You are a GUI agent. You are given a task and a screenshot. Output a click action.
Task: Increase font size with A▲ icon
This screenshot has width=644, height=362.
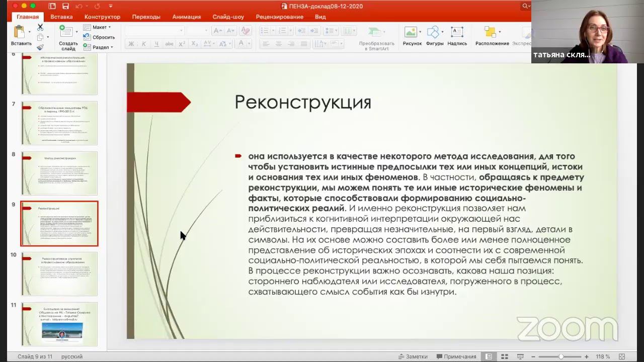click(x=218, y=31)
